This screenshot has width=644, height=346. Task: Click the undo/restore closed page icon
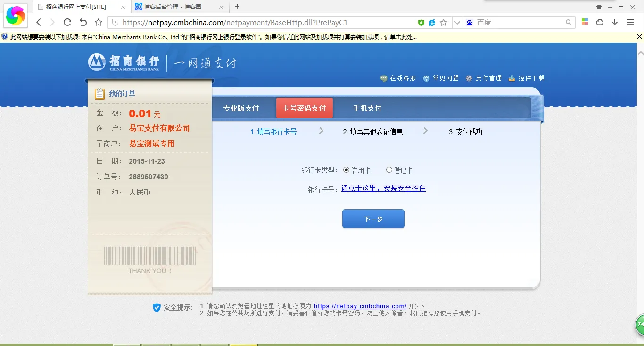click(x=83, y=22)
